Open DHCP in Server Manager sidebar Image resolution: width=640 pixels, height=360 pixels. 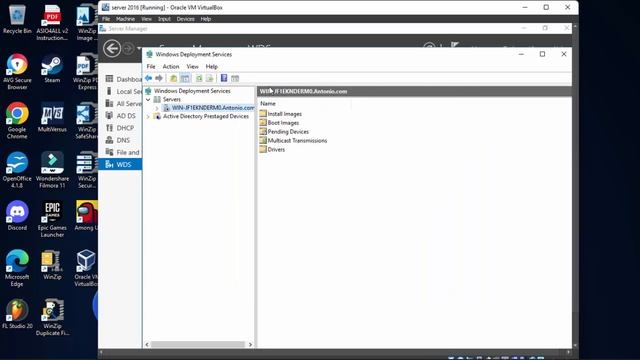coord(121,128)
